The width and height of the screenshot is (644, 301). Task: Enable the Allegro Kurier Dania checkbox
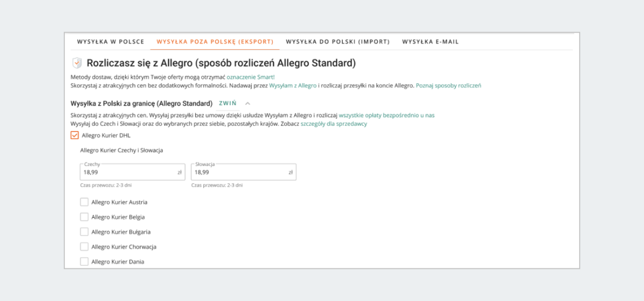[84, 262]
